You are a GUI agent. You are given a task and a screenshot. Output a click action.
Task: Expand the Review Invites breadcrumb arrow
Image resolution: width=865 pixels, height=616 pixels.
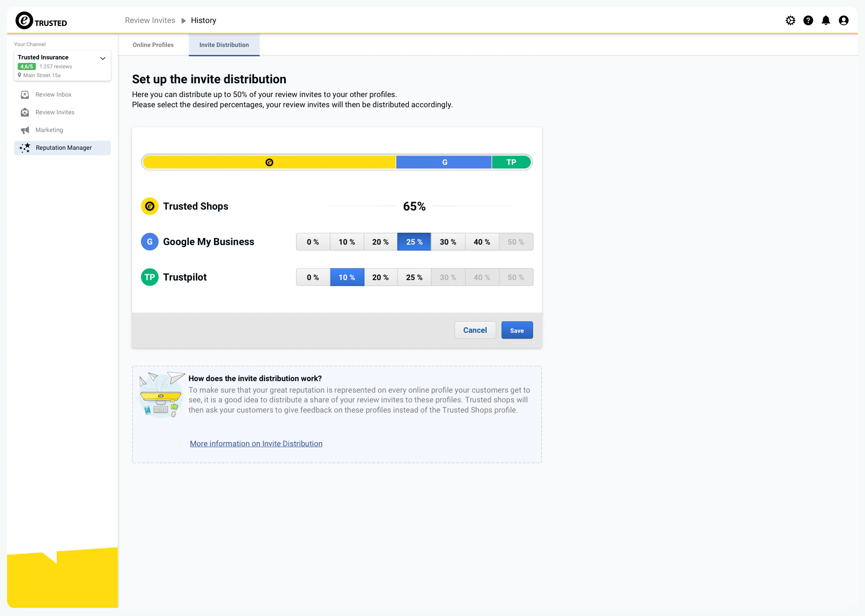(x=183, y=20)
